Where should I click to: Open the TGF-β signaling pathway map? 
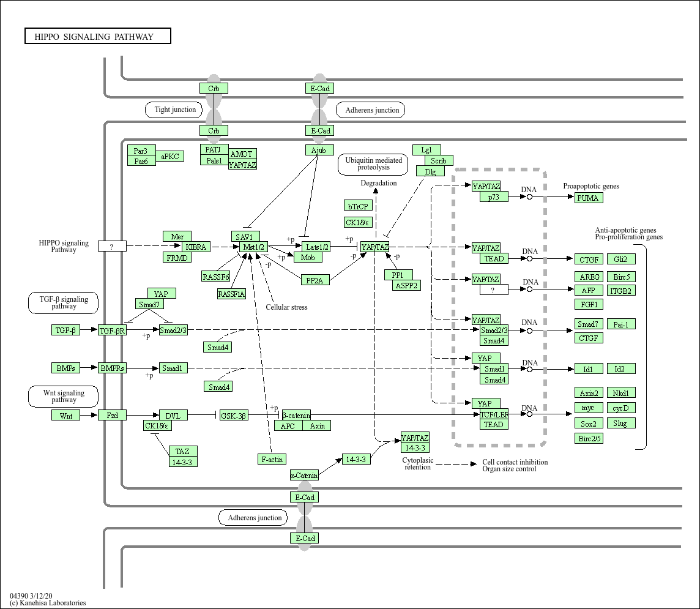pyautogui.click(x=64, y=302)
